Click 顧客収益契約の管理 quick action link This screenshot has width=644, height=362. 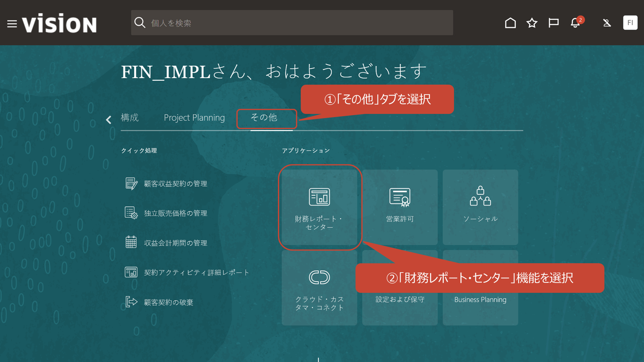(175, 184)
